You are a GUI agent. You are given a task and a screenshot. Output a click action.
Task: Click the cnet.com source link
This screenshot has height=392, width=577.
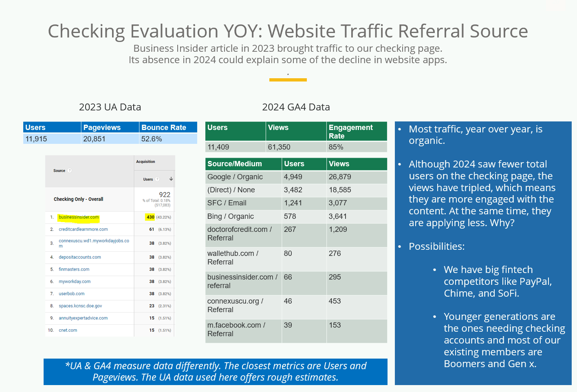68,330
